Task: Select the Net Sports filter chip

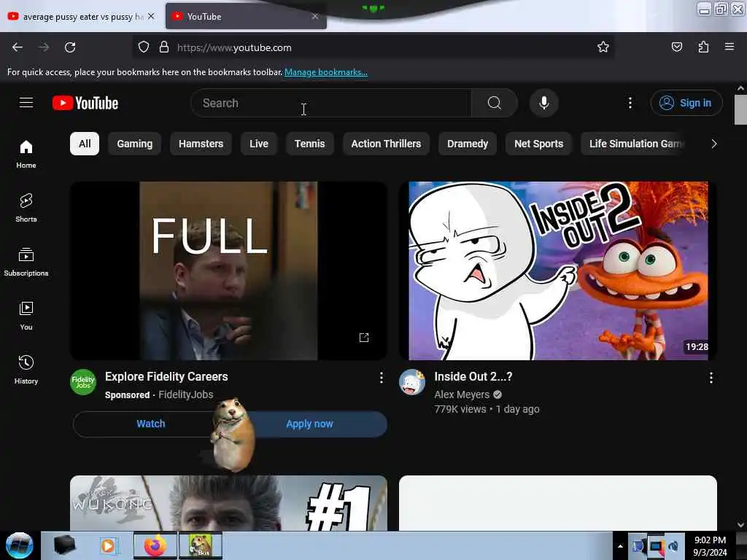Action: [x=538, y=144]
